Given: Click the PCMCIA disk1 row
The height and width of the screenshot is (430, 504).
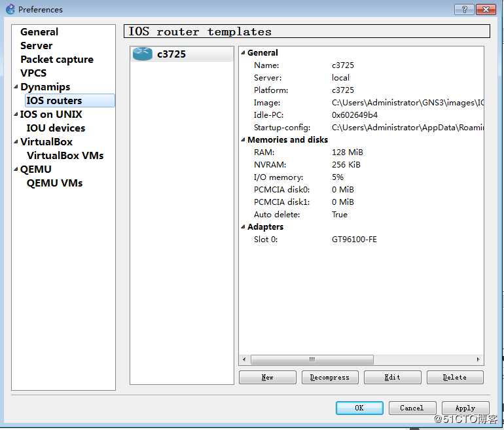Looking at the screenshot, I should click(x=361, y=202).
